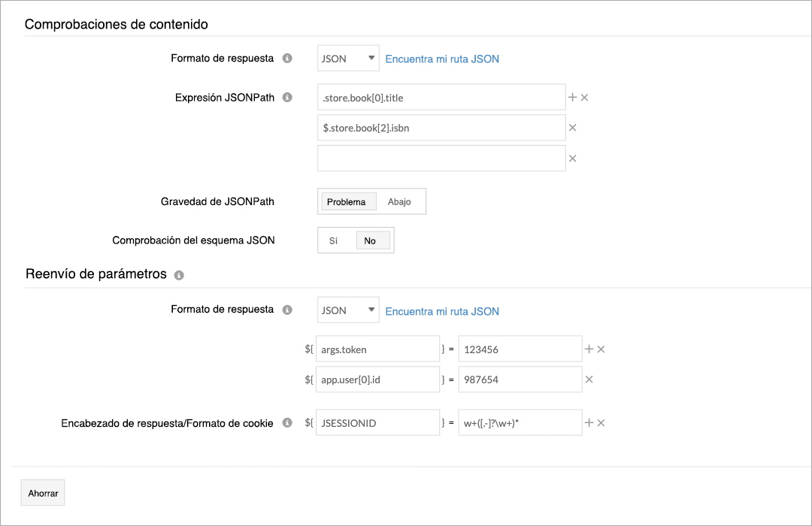Click the info icon next to Reenvío de parámetros
812x526 pixels.
[x=178, y=274]
